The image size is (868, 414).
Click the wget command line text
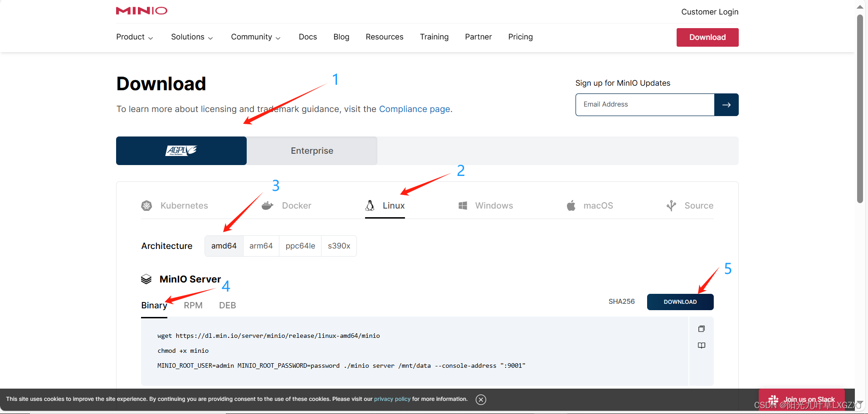[x=268, y=336]
